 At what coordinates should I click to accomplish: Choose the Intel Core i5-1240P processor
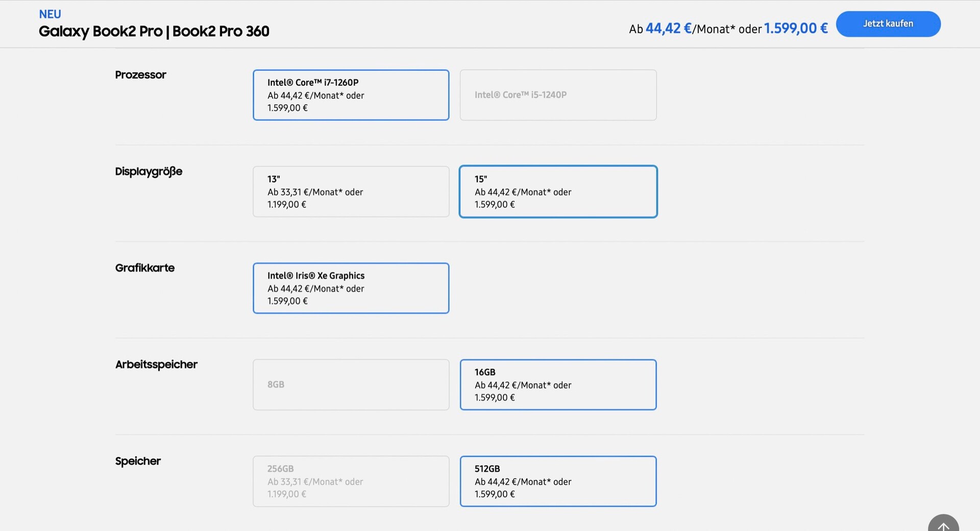click(558, 95)
